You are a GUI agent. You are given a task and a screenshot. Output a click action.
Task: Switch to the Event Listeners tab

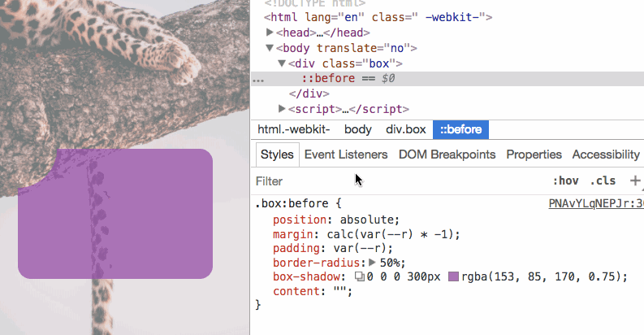346,154
